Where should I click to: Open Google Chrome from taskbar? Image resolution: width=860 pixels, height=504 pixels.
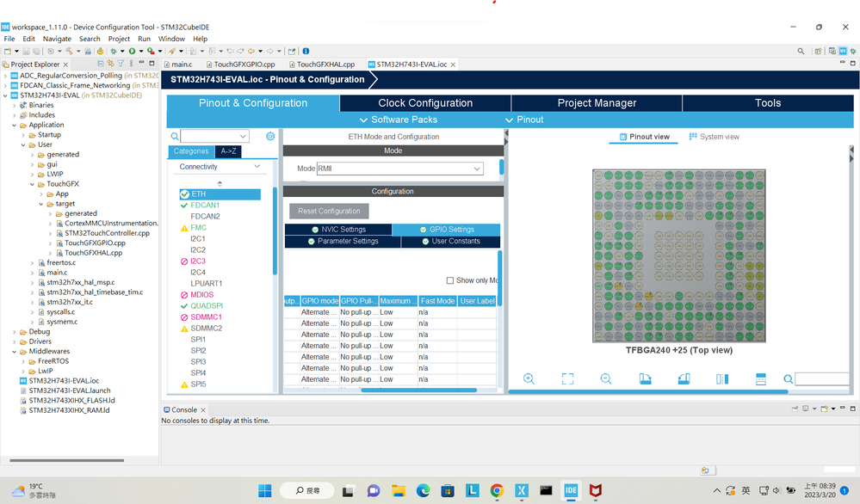click(x=497, y=490)
